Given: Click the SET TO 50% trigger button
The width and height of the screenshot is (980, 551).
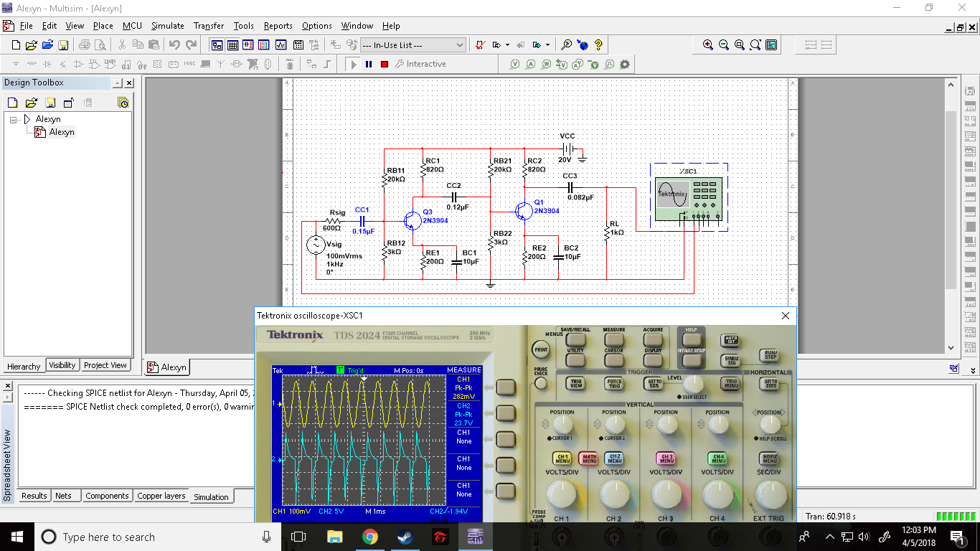Looking at the screenshot, I should (655, 383).
